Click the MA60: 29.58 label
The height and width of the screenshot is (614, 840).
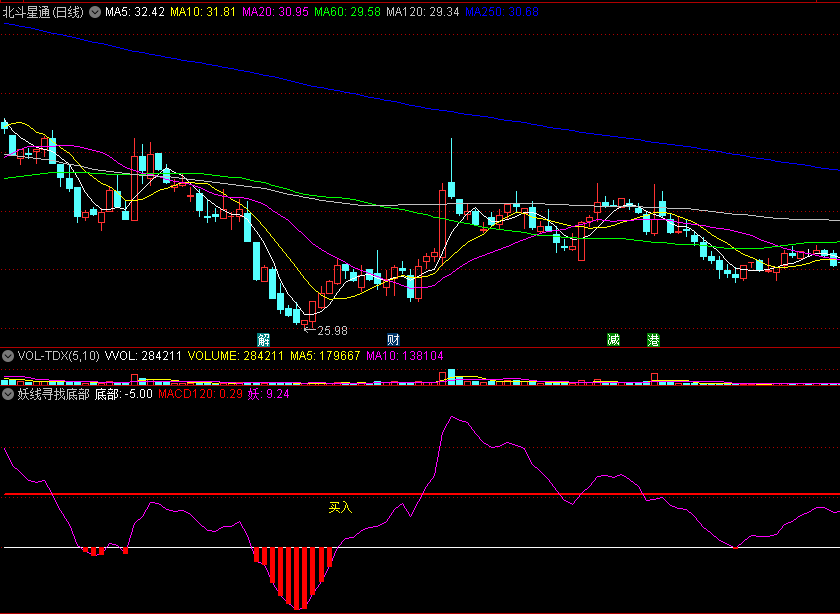347,12
